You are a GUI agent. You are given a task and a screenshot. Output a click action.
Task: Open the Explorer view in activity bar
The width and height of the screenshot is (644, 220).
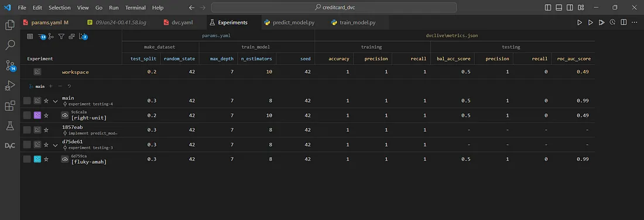(10, 25)
